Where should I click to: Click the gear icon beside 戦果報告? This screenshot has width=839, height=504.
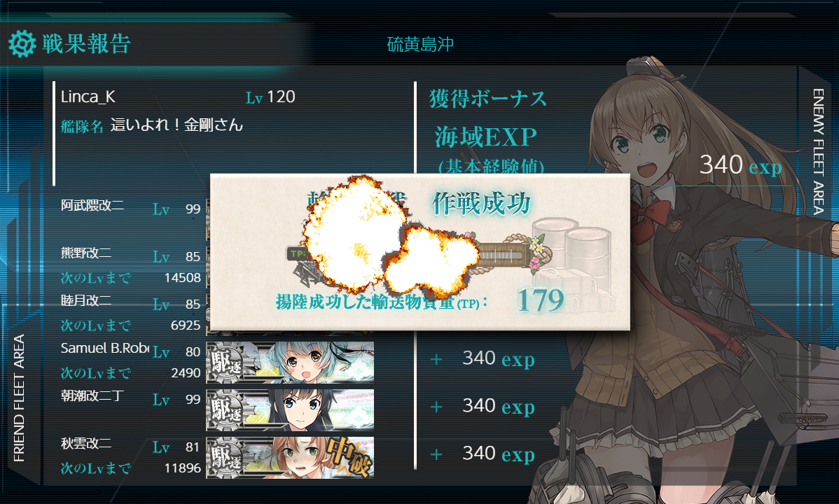tap(22, 44)
